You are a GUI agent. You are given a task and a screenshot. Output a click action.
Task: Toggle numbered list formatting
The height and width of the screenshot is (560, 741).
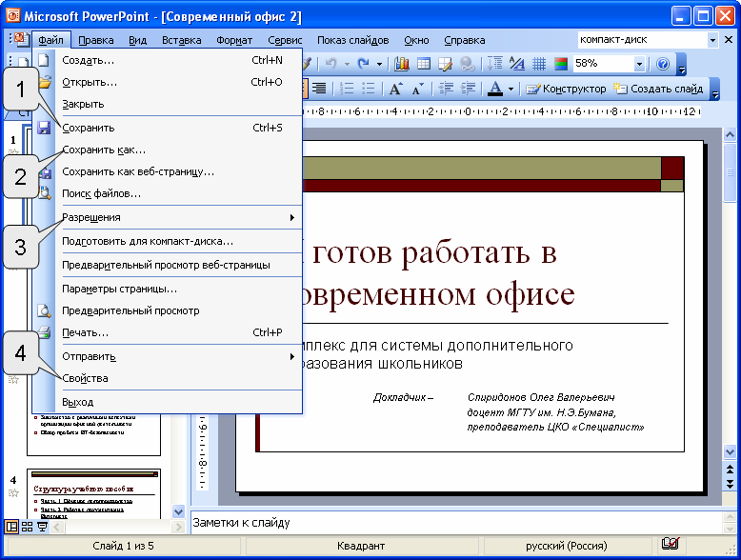tap(346, 89)
